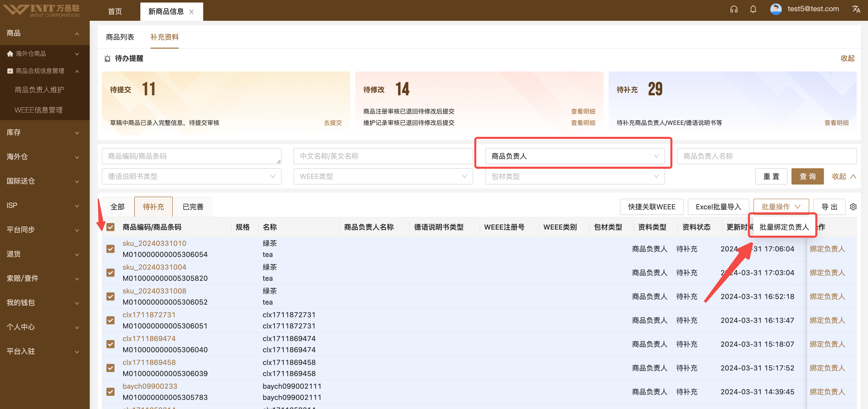Open table column settings gear

tap(853, 207)
